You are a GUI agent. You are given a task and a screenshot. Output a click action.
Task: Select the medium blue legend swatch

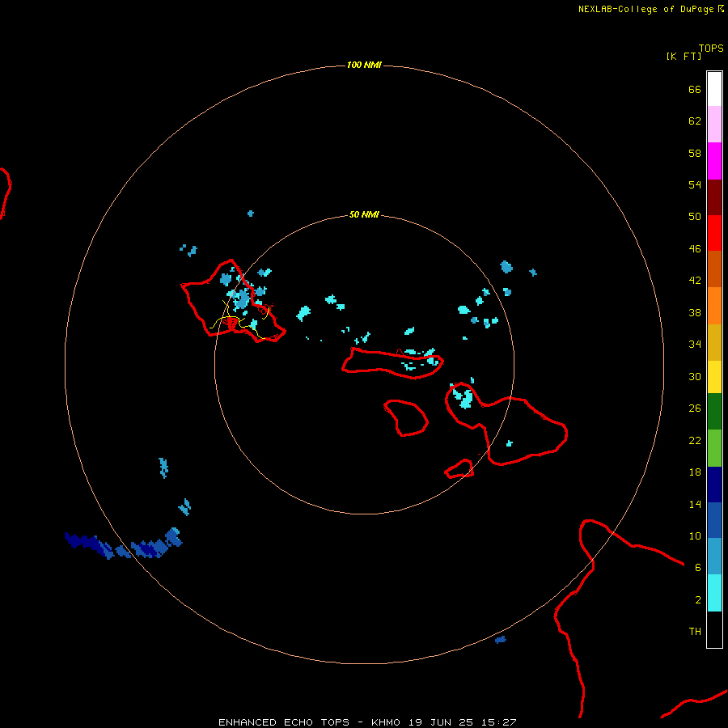click(x=714, y=520)
